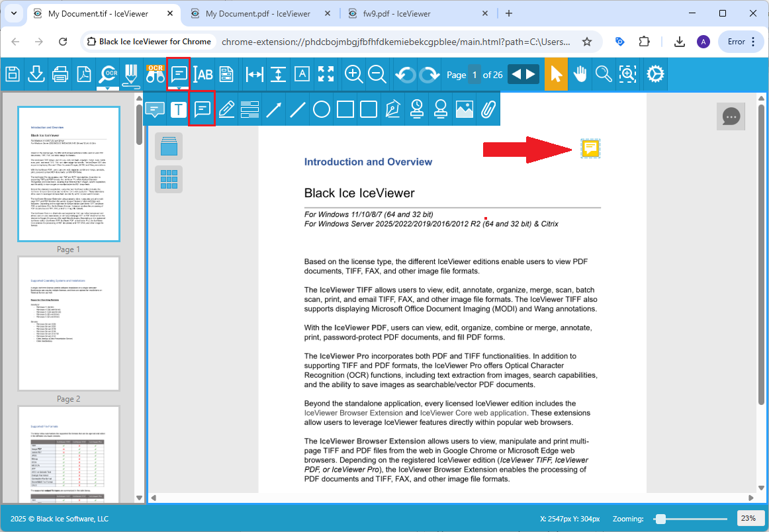This screenshot has width=769, height=532.
Task: Zoom in with the plus magnifier
Action: [353, 75]
